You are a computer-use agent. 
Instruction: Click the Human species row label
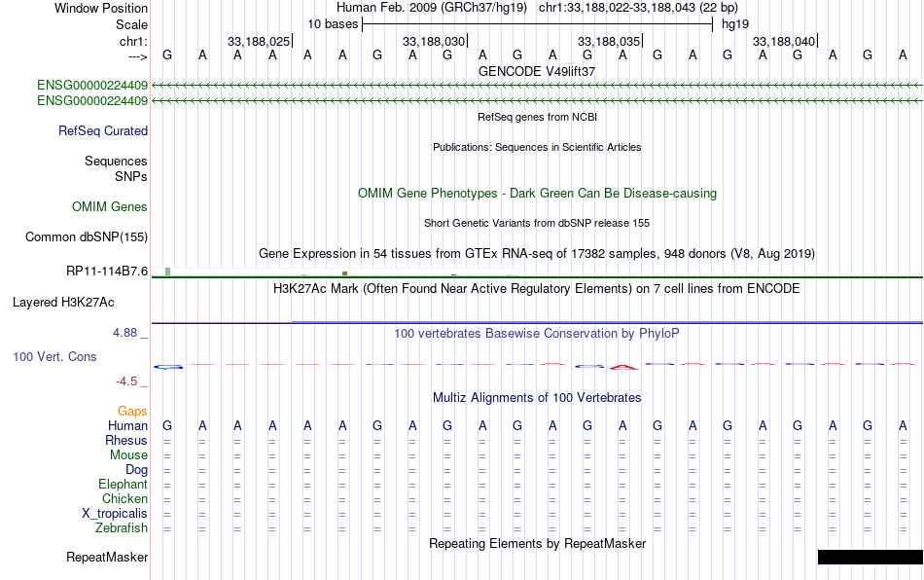click(127, 426)
